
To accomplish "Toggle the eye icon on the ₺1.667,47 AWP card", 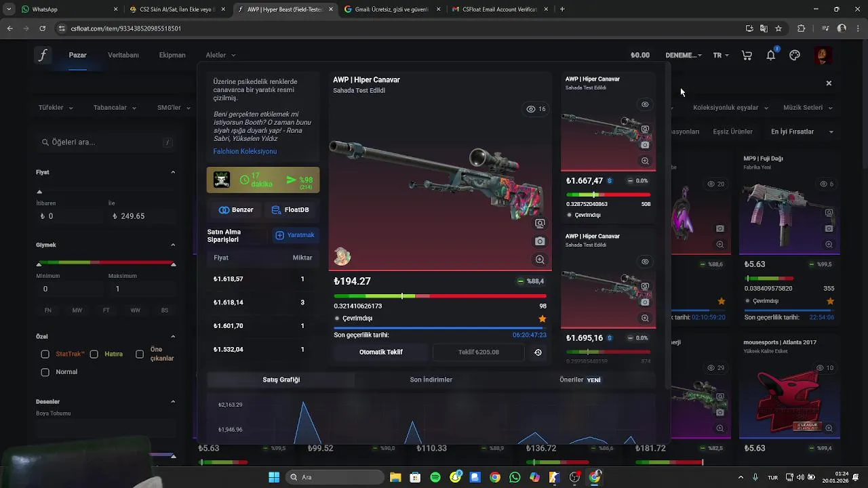I will [x=645, y=104].
